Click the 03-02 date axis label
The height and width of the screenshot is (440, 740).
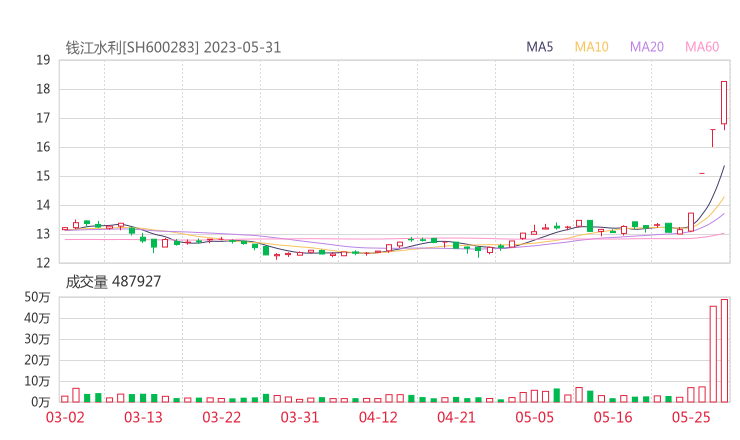65,417
